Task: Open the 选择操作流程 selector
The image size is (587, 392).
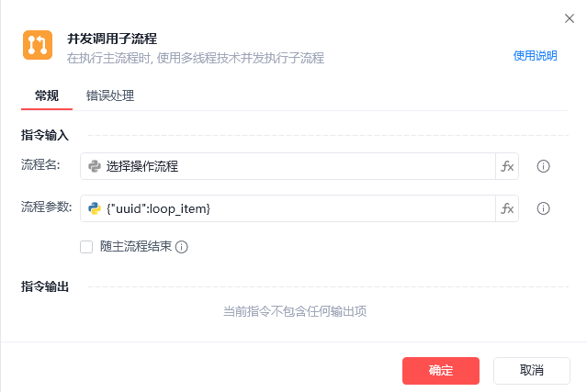Action: pyautogui.click(x=294, y=166)
